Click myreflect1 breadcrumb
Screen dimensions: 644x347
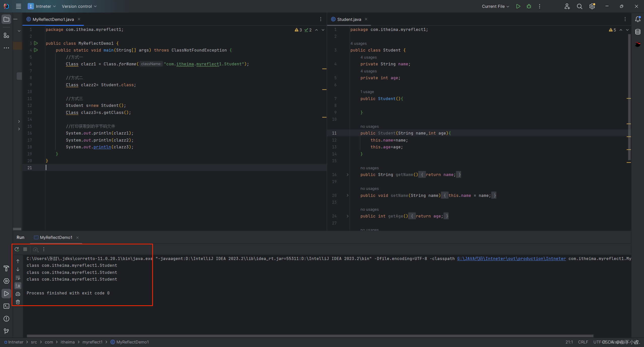pyautogui.click(x=92, y=342)
